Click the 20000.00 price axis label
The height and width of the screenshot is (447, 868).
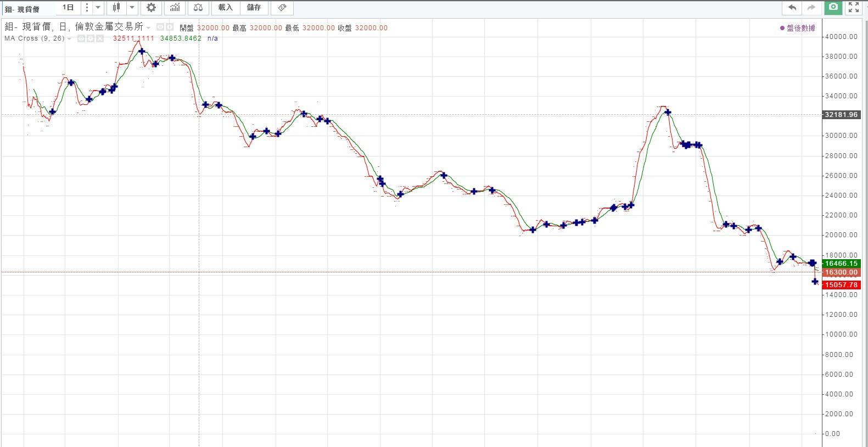point(841,235)
